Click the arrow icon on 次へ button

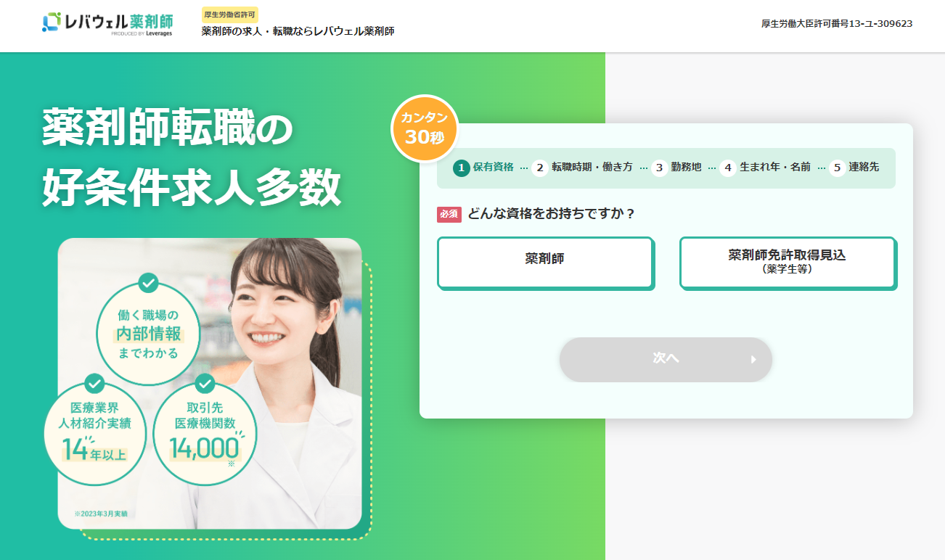tap(753, 359)
